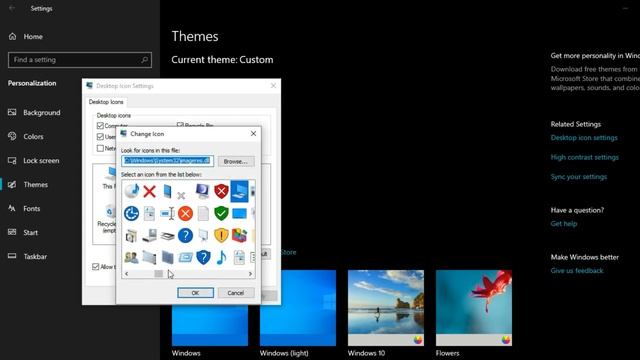This screenshot has height=360, width=640.
Task: Cancel the Change Icon dialog
Action: 236,293
